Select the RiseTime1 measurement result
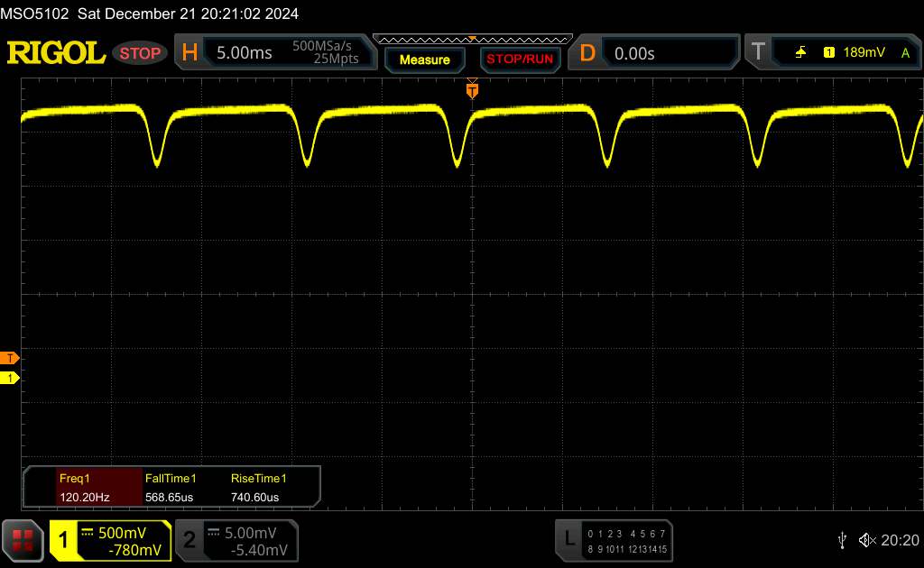The image size is (924, 568). pyautogui.click(x=258, y=488)
